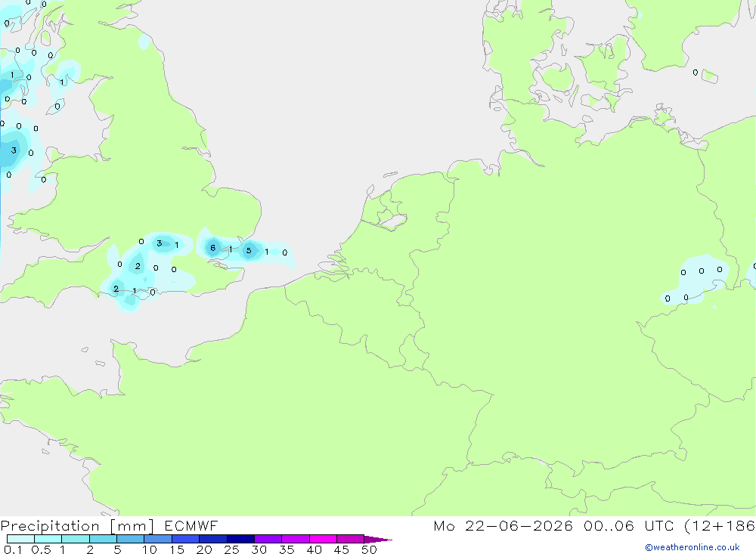This screenshot has height=554, width=756.
Task: Click the '45' legend scale label
Action: 342,549
